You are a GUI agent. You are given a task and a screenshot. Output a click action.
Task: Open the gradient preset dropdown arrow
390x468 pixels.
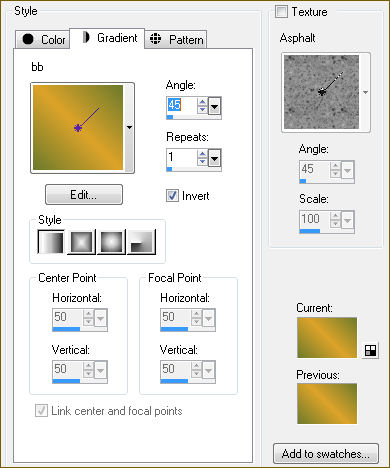point(129,128)
